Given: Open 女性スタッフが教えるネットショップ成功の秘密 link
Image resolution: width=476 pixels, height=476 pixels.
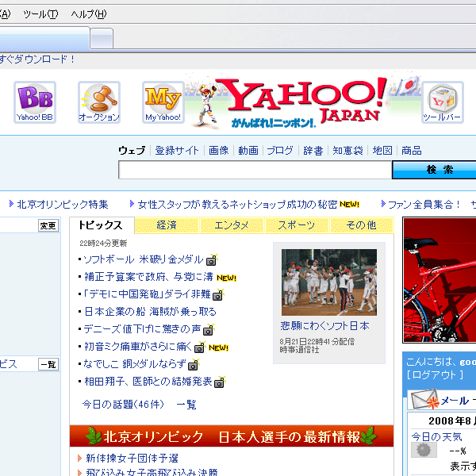Looking at the screenshot, I should tap(237, 205).
